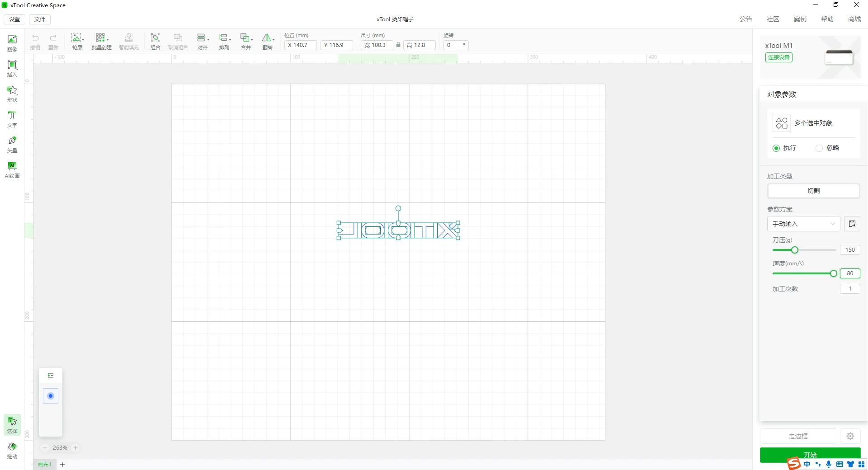Activate the 选择 (Select) cursor tool
Screen dimensions: 868x470
[x=12, y=425]
